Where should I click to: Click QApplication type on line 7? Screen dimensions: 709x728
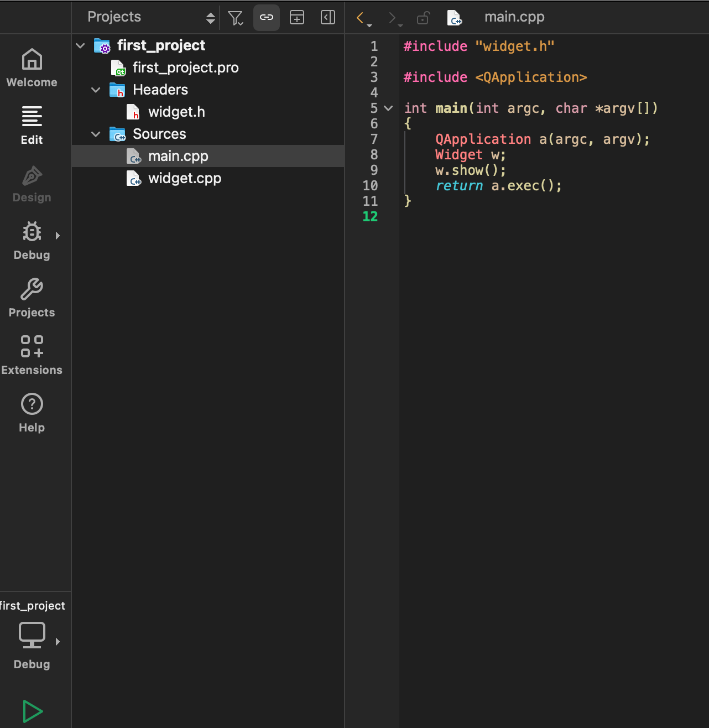point(483,139)
